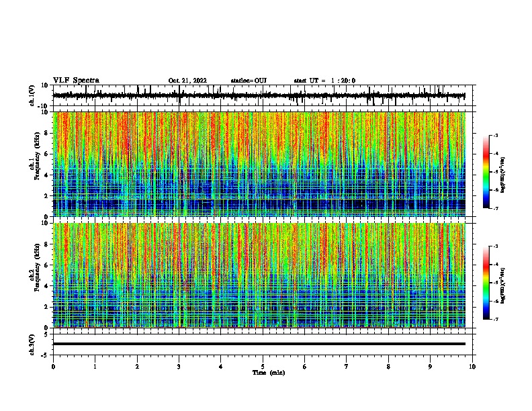Click the ch.1 voltage waveform trace

pos(259,95)
